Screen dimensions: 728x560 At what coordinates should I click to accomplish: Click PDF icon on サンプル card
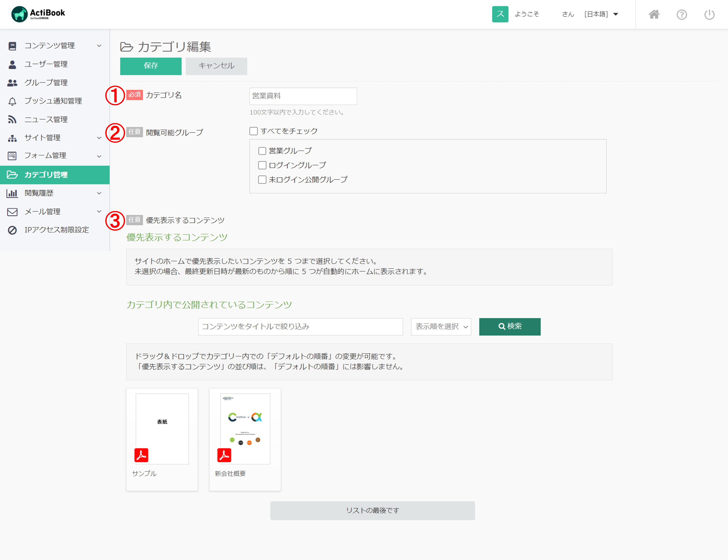141,455
